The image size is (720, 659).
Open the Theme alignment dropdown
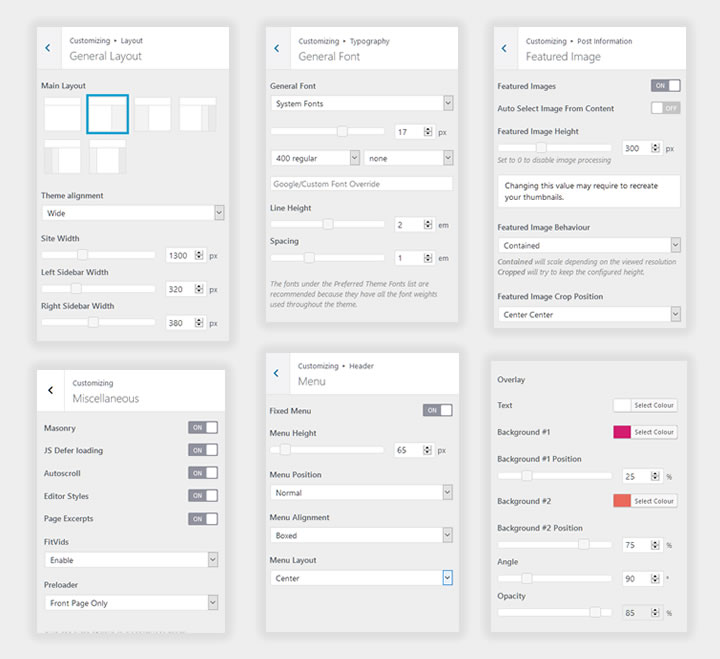[132, 213]
